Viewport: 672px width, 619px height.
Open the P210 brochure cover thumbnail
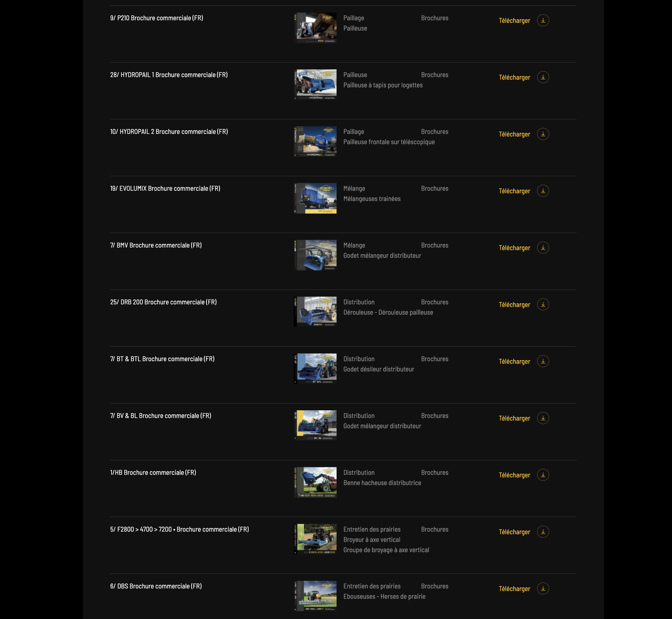[315, 28]
